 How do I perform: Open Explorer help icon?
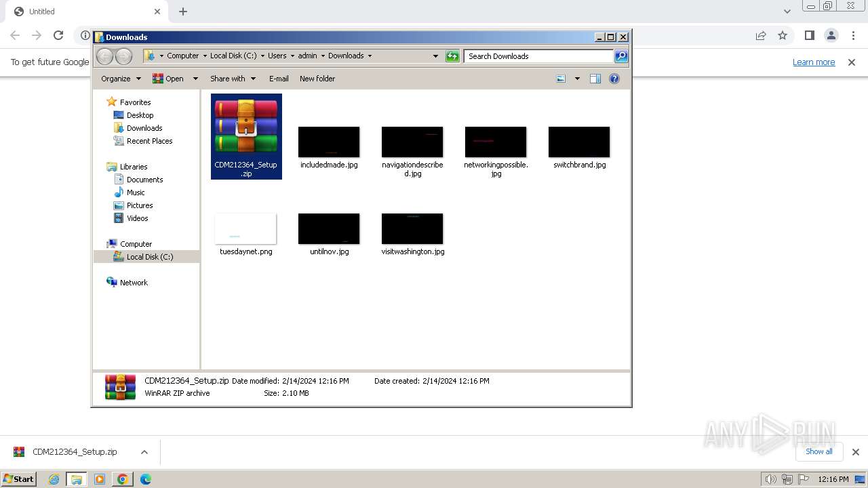pyautogui.click(x=614, y=79)
